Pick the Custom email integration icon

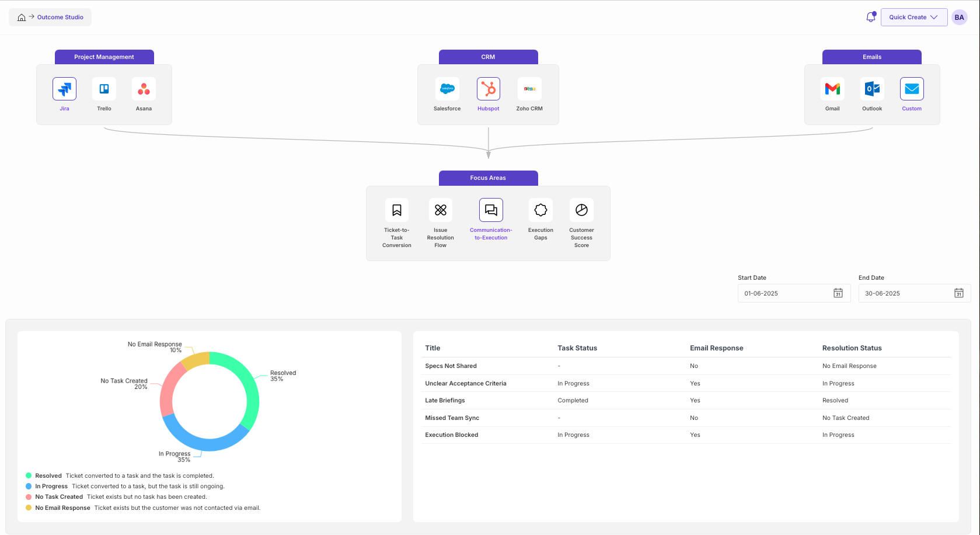pyautogui.click(x=912, y=89)
